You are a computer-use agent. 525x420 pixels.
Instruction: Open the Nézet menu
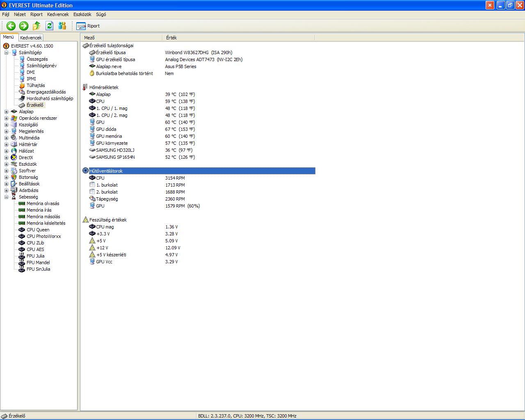click(20, 14)
